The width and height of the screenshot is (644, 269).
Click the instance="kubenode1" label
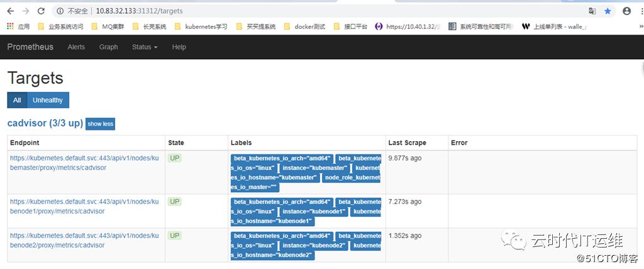314,212
